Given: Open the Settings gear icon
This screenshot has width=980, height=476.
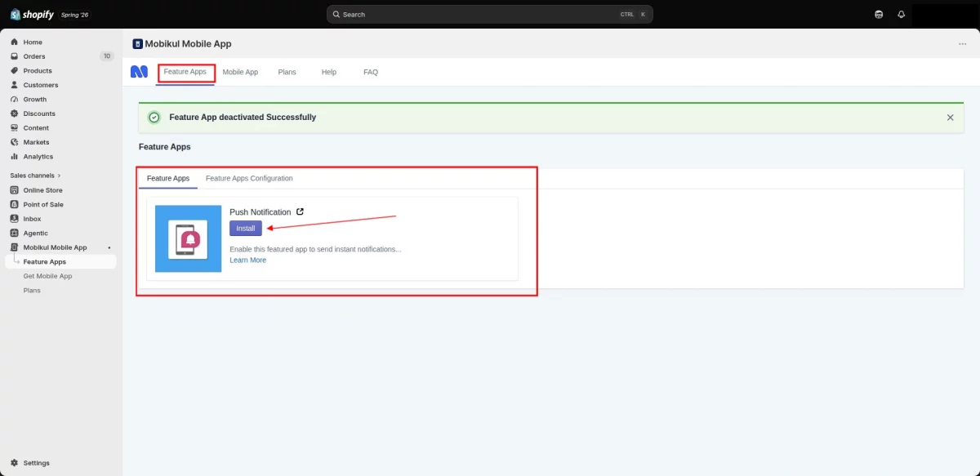Looking at the screenshot, I should point(15,463).
